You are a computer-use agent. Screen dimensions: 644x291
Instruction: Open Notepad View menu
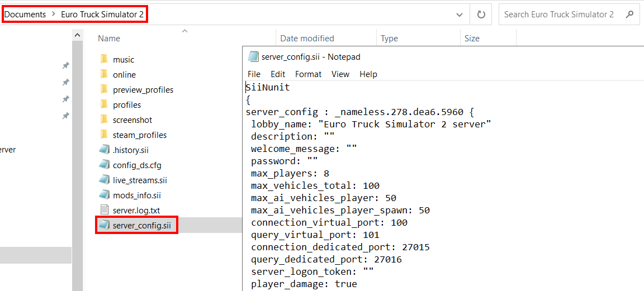[x=340, y=74]
